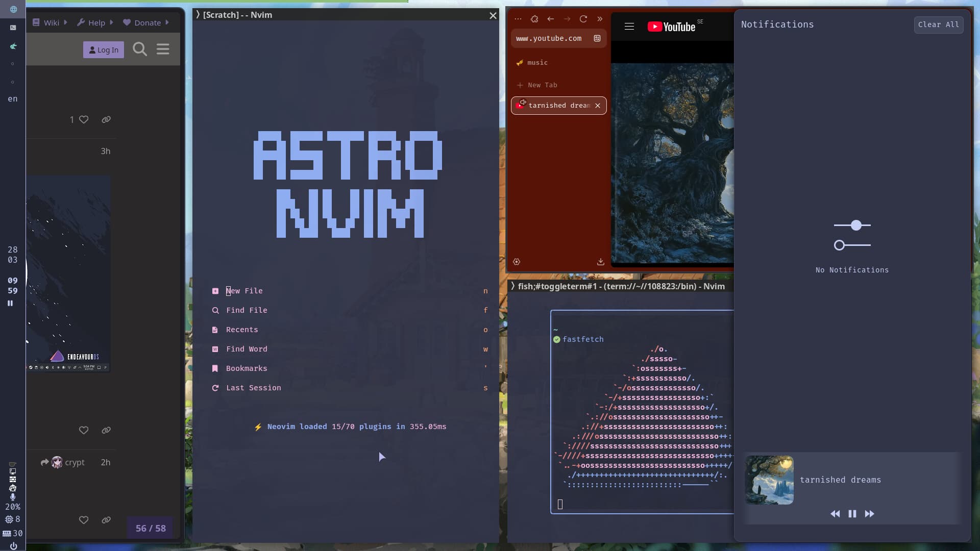The image size is (980, 551).
Task: Click Clear All in Notifications panel
Action: (x=938, y=24)
